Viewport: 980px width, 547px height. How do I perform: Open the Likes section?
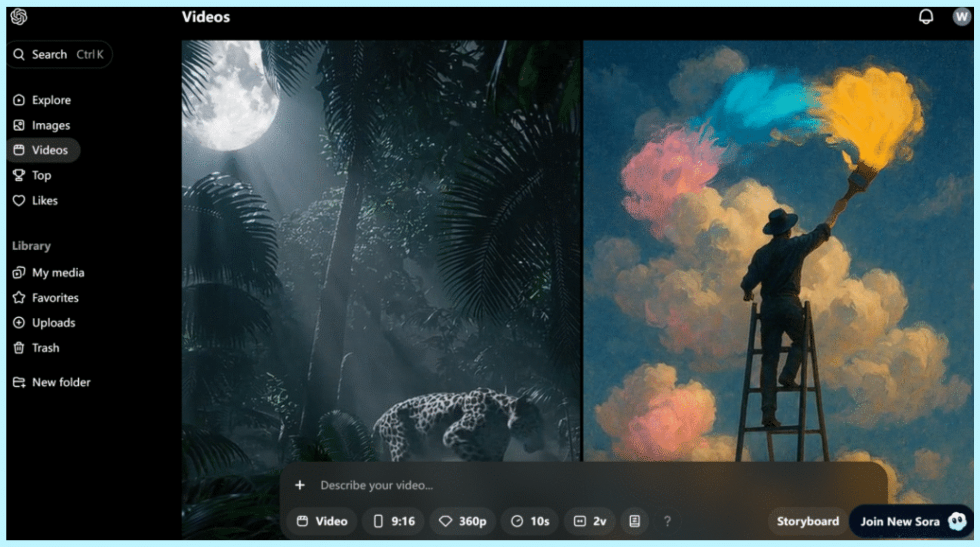[44, 201]
